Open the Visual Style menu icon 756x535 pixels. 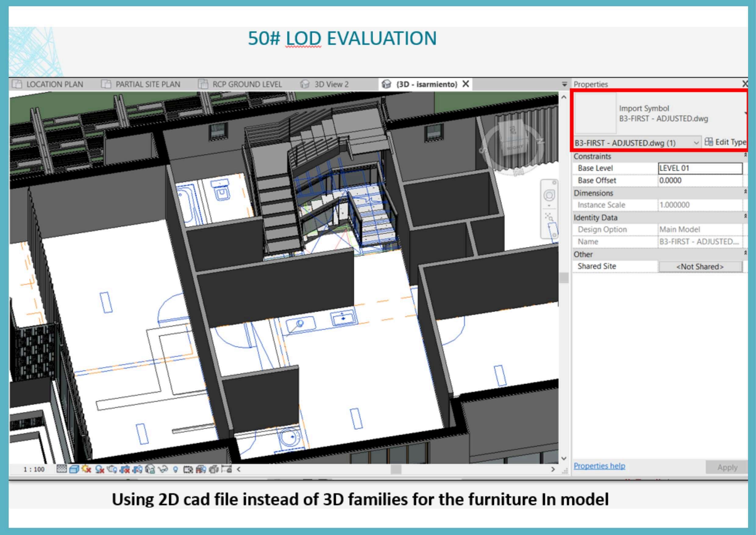click(x=74, y=469)
